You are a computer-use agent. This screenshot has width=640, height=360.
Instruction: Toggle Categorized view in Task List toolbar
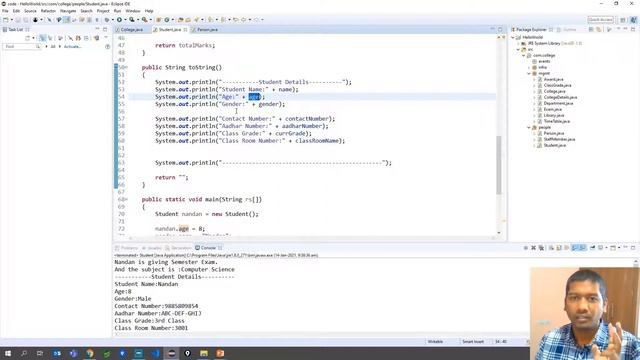pos(42,38)
